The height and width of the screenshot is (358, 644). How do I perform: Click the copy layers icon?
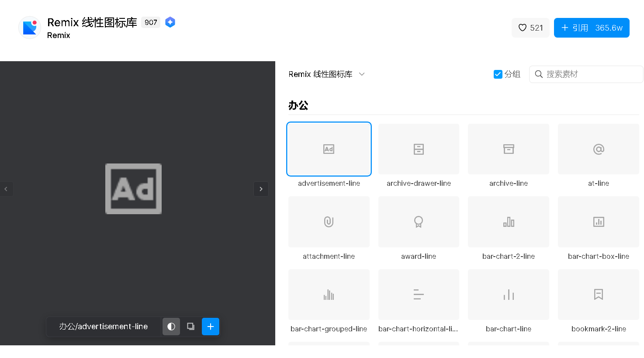point(191,327)
